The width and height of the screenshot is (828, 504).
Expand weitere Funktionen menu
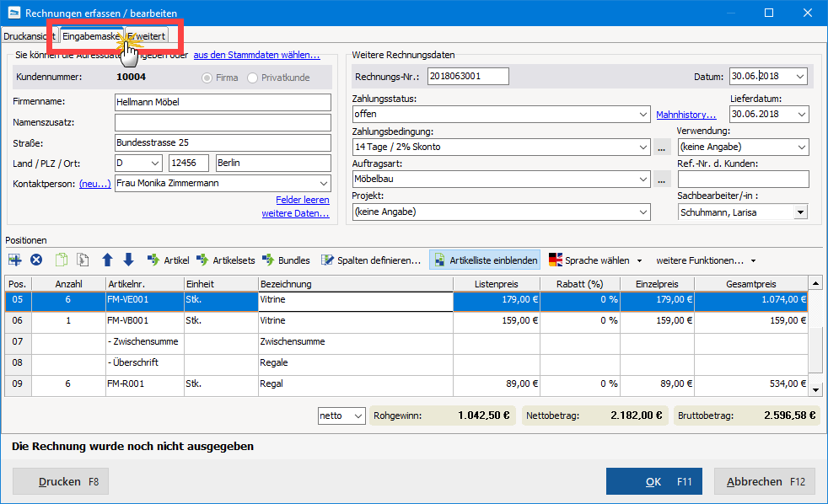pos(706,260)
